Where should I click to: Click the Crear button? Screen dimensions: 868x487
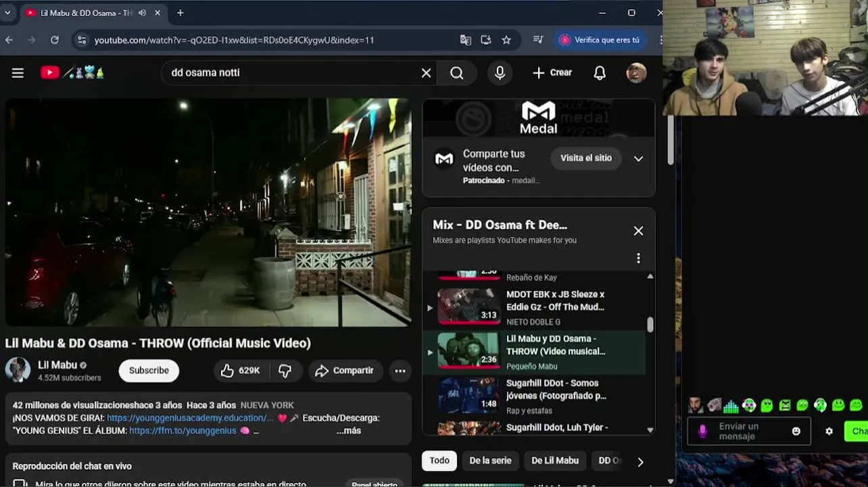pos(552,73)
